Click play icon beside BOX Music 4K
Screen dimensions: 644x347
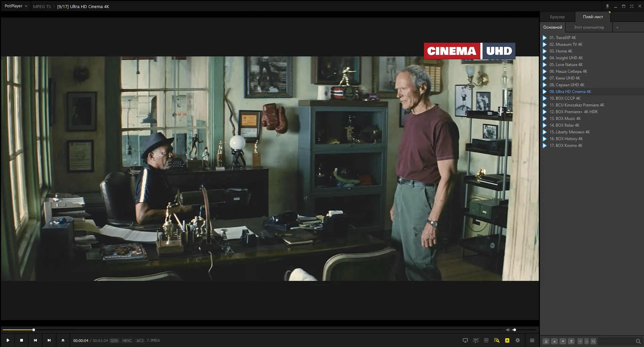pyautogui.click(x=545, y=119)
